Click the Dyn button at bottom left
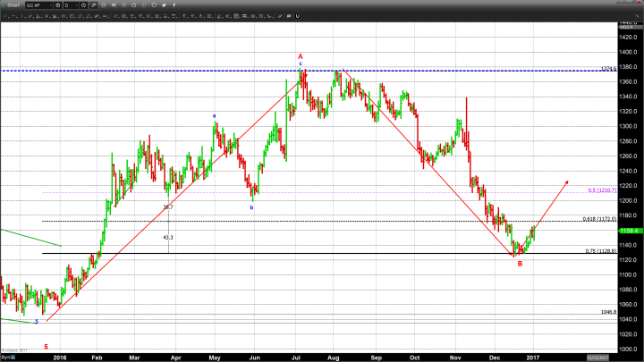644x362 pixels. [5, 357]
